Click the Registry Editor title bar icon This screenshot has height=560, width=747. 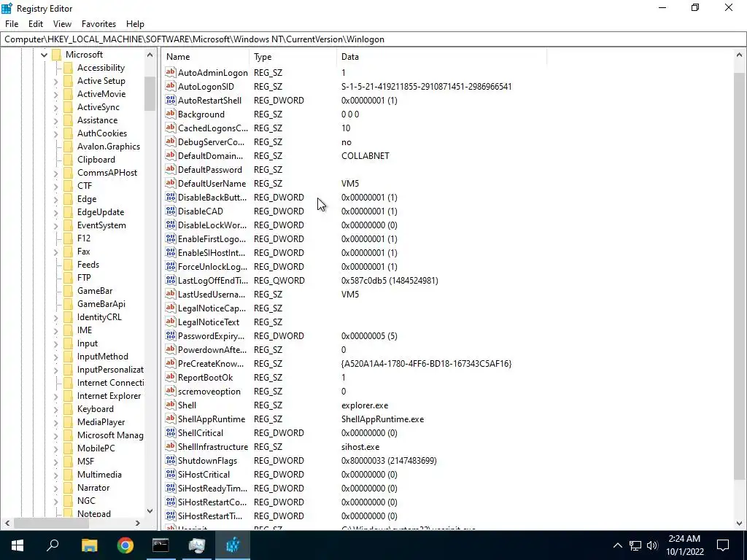[7, 8]
